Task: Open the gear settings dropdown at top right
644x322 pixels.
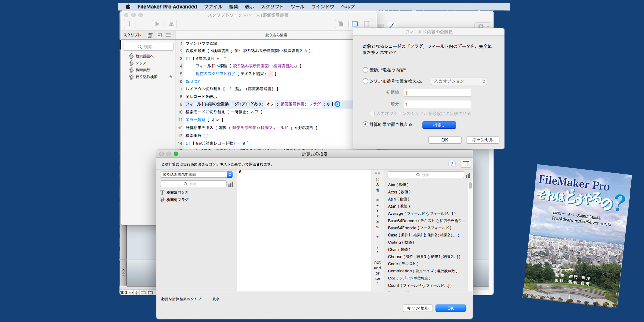Action: coord(482,26)
